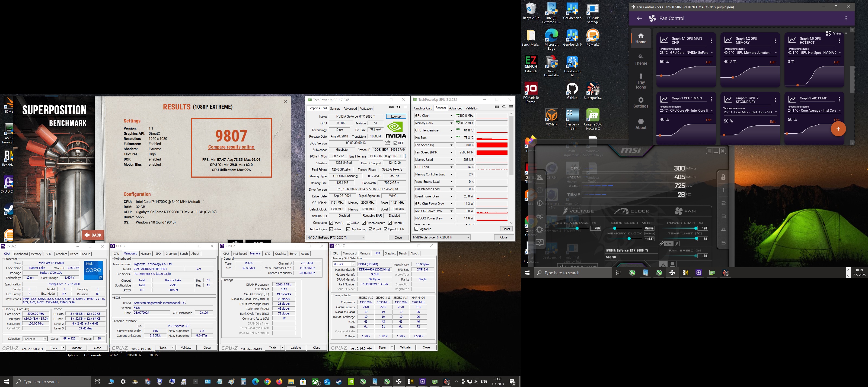Open the Fan Control three-dot menu
868x387 pixels.
pos(846,18)
